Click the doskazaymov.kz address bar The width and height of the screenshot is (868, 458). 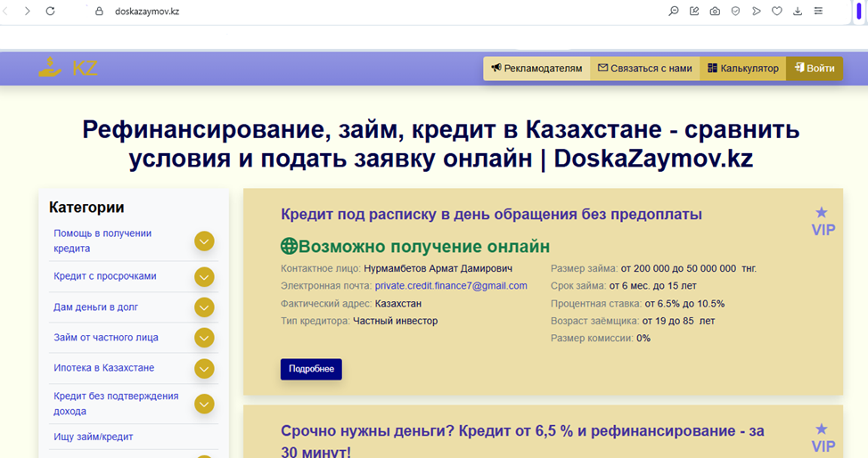[x=147, y=11]
